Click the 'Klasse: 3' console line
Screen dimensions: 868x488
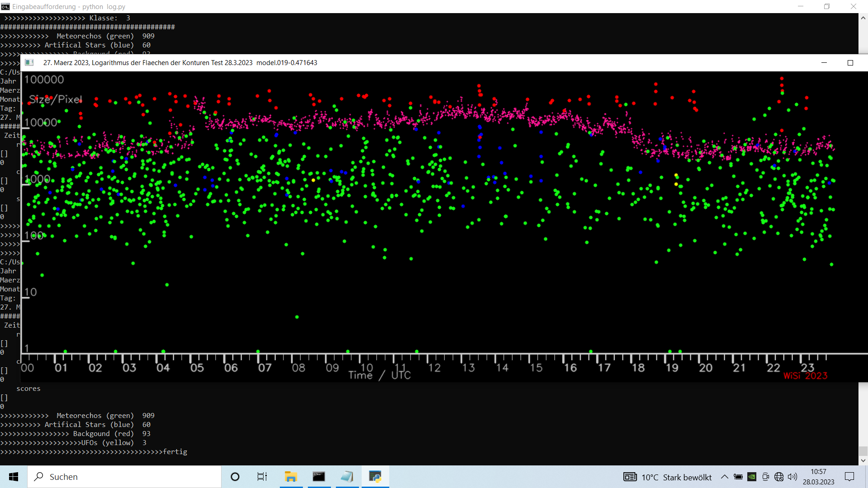(x=67, y=18)
